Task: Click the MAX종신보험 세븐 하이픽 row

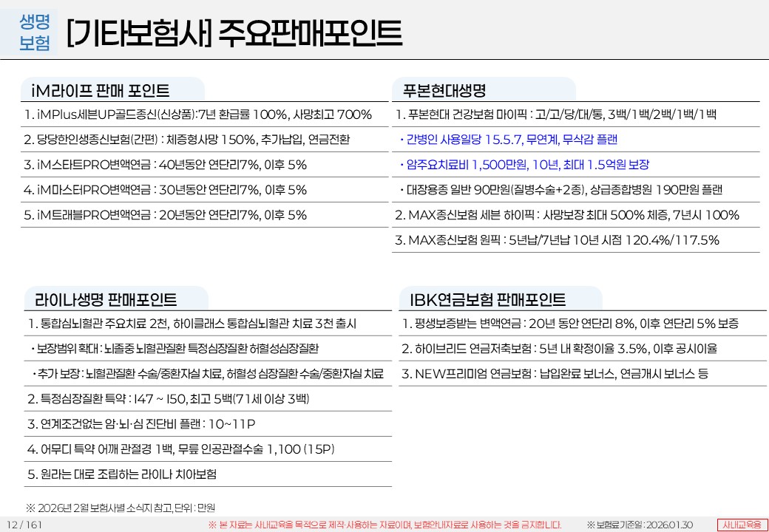Action: pos(567,215)
